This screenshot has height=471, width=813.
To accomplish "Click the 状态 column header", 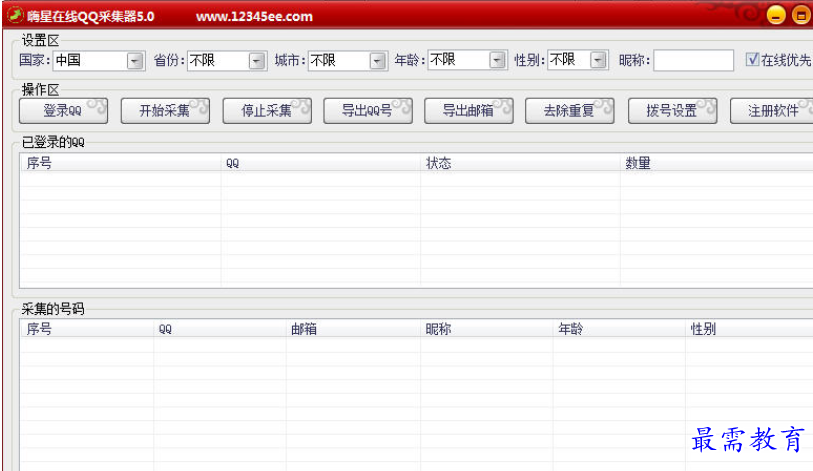I will pos(520,163).
